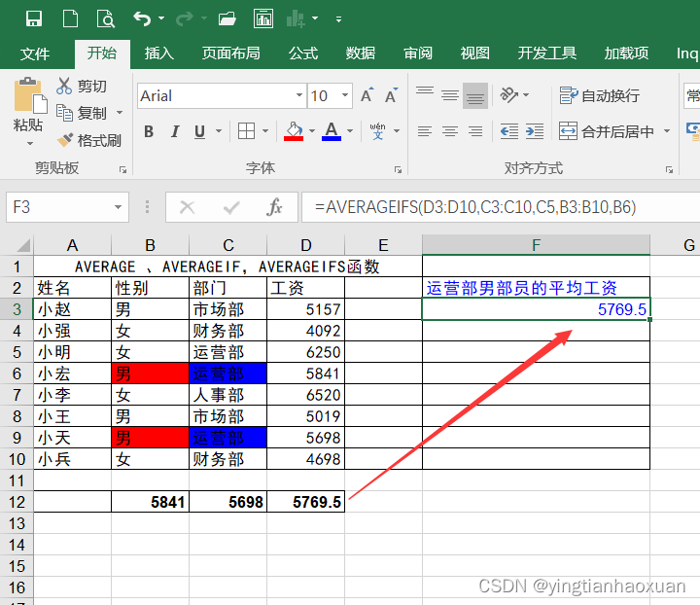The image size is (700, 605).
Task: Apply red fill color bucket
Action: tap(294, 131)
